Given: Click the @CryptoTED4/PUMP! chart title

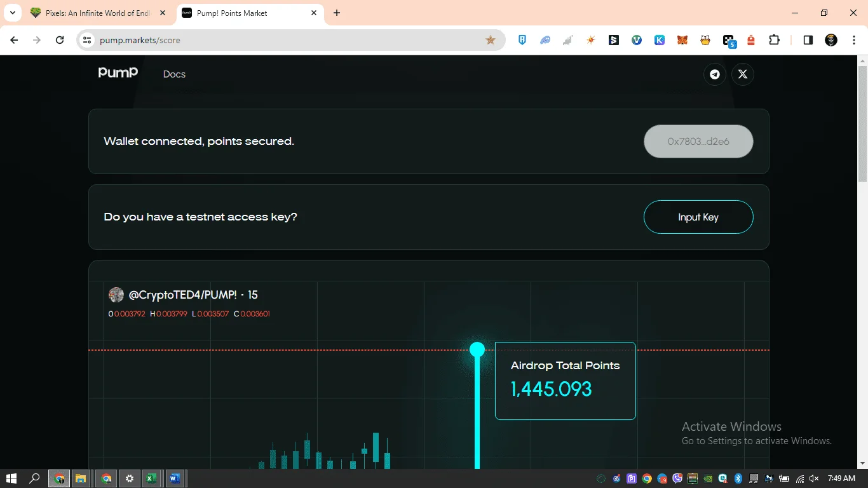Looking at the screenshot, I should tap(193, 295).
